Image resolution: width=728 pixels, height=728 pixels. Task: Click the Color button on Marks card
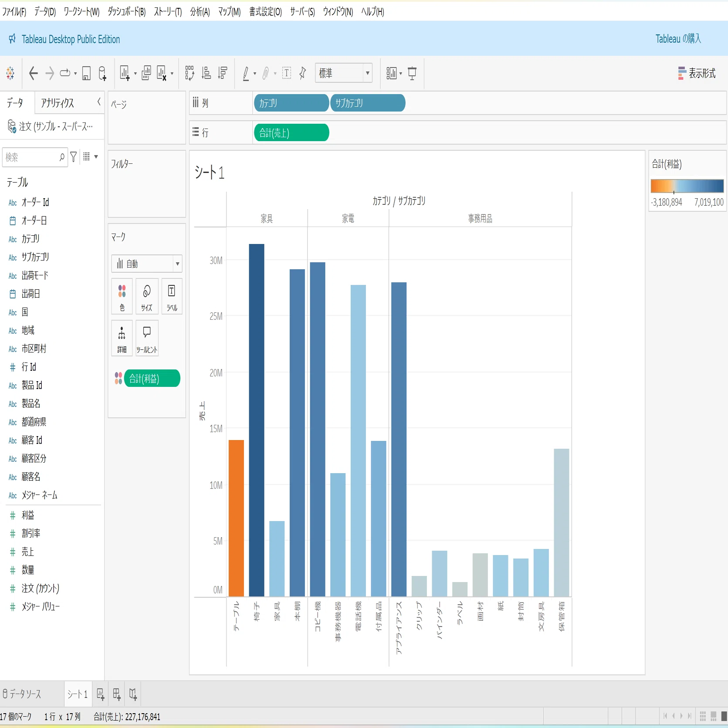[122, 297]
